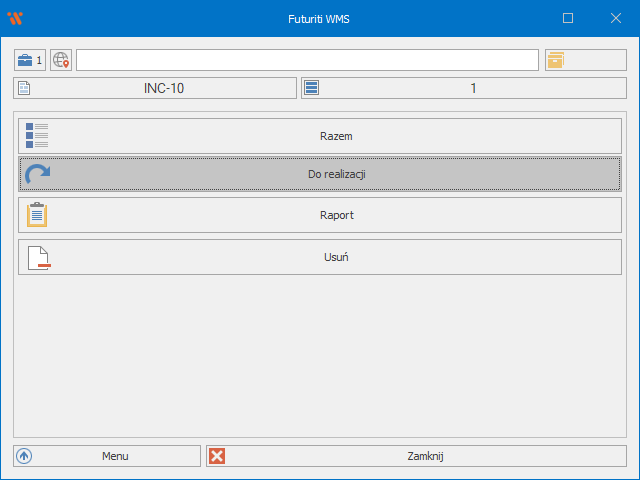Open the INC-10 document button
Image resolution: width=640 pixels, height=480 pixels.
tap(163, 88)
